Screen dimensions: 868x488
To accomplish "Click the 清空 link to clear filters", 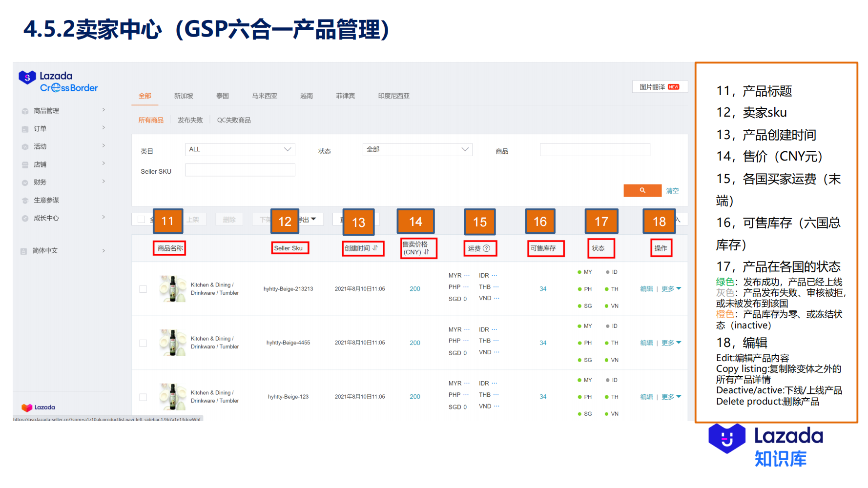I will [672, 191].
